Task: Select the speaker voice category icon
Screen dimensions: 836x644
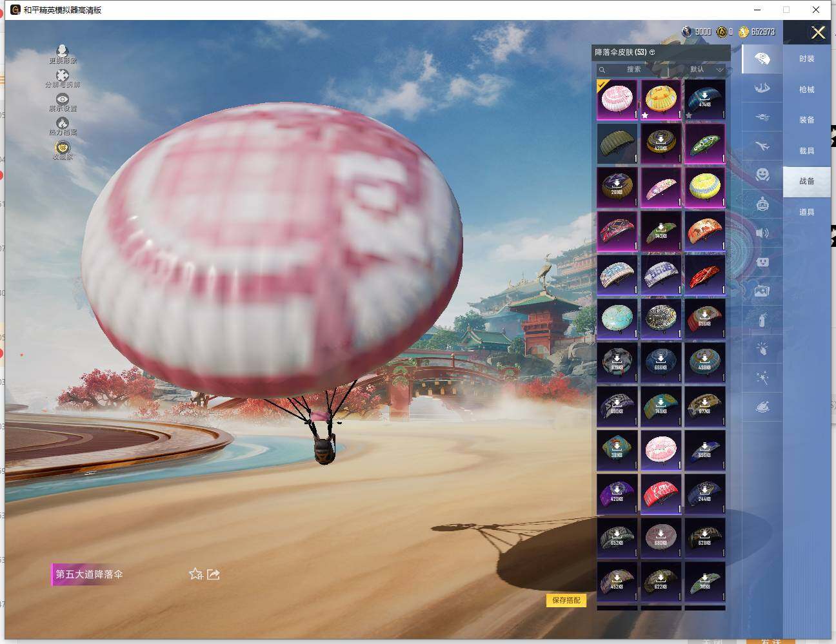Action: (762, 233)
